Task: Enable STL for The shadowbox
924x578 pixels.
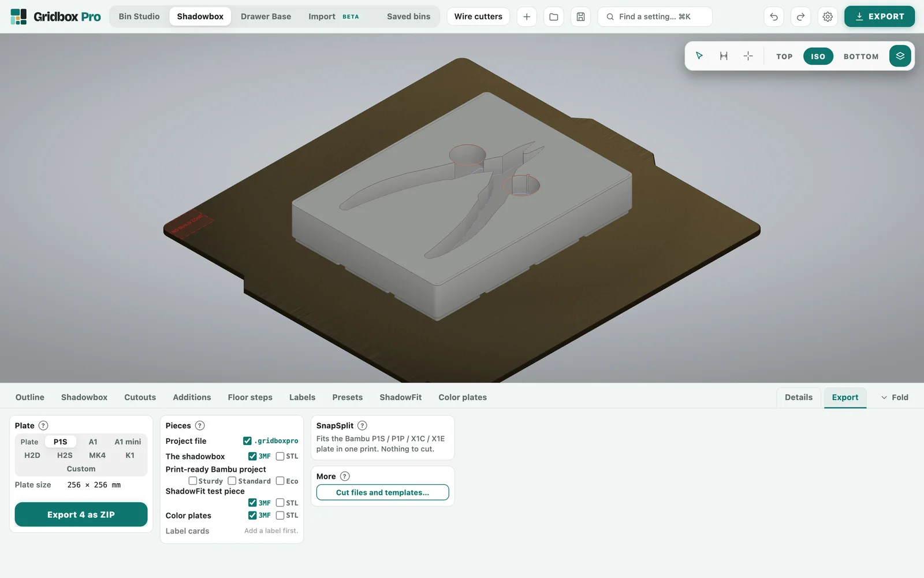Action: point(280,456)
